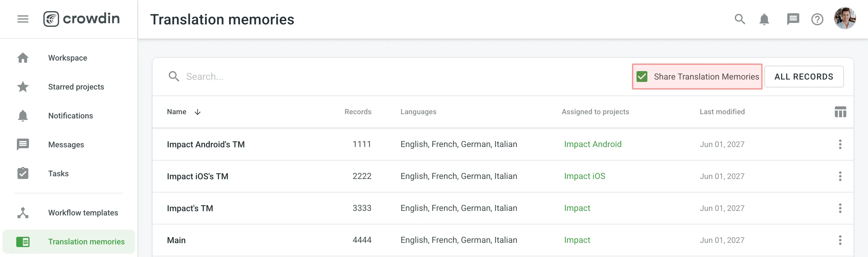Open notifications bell in header
868x257 pixels.
(x=764, y=19)
